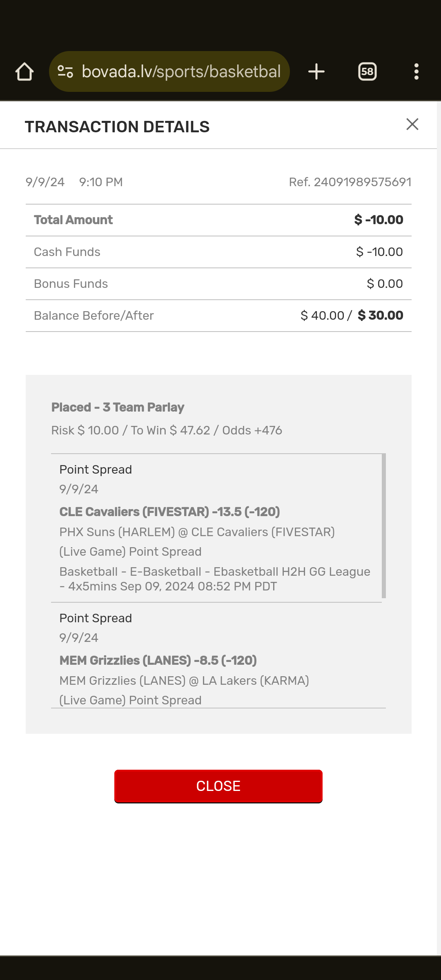Tap the Cash Funds row
The image size is (441, 980).
(218, 252)
